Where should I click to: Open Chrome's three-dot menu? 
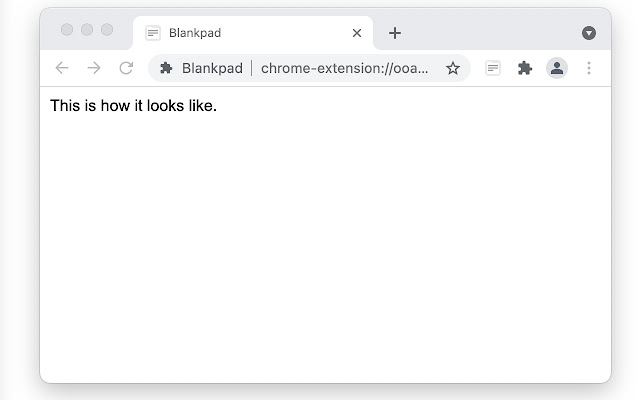[x=589, y=68]
